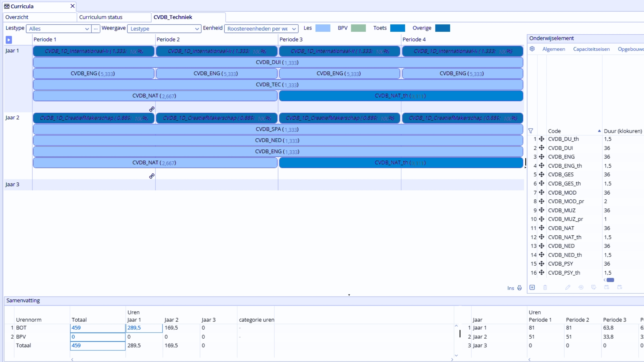Select the CVDB_SPA bar in Jaar 2

coord(278,129)
